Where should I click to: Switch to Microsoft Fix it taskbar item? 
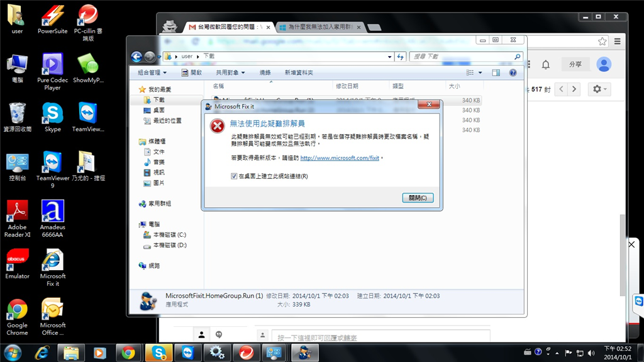[x=305, y=353]
